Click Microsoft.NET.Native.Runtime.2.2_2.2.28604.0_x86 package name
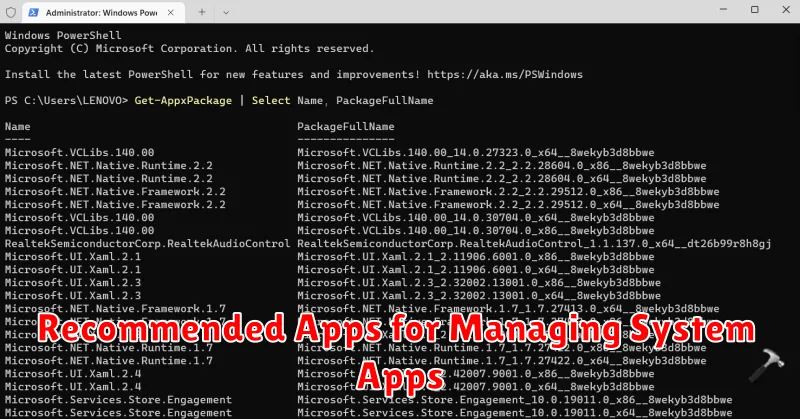 click(502, 165)
